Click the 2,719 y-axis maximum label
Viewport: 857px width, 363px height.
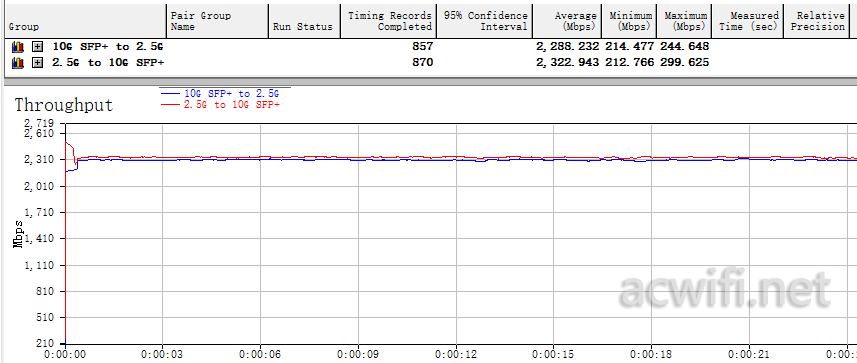tap(39, 124)
